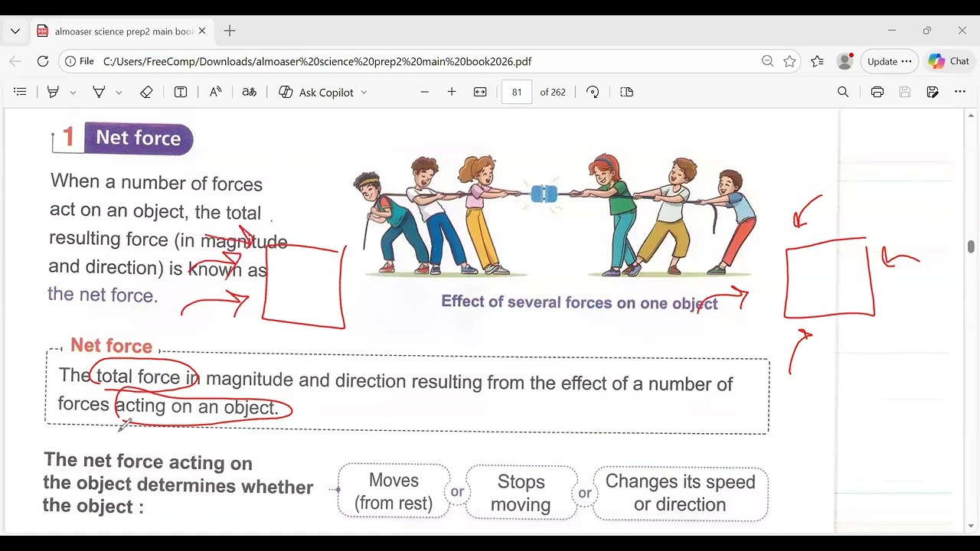View site information File icon
Screen dimensions: 980x551
click(80, 61)
